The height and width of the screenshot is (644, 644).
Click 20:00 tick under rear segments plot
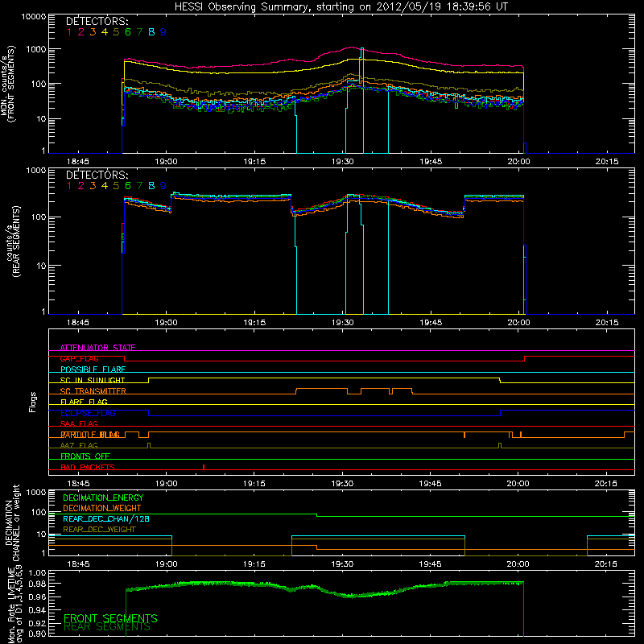(x=518, y=323)
